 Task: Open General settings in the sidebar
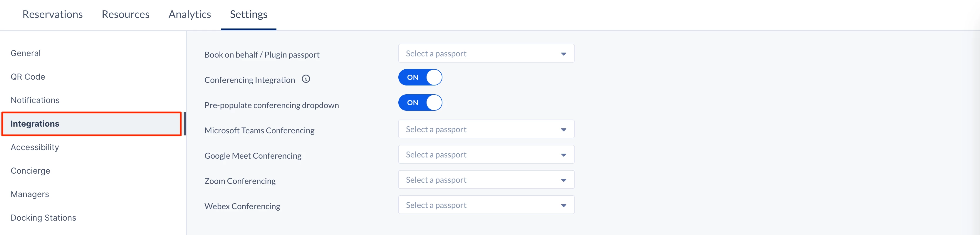pyautogui.click(x=26, y=53)
